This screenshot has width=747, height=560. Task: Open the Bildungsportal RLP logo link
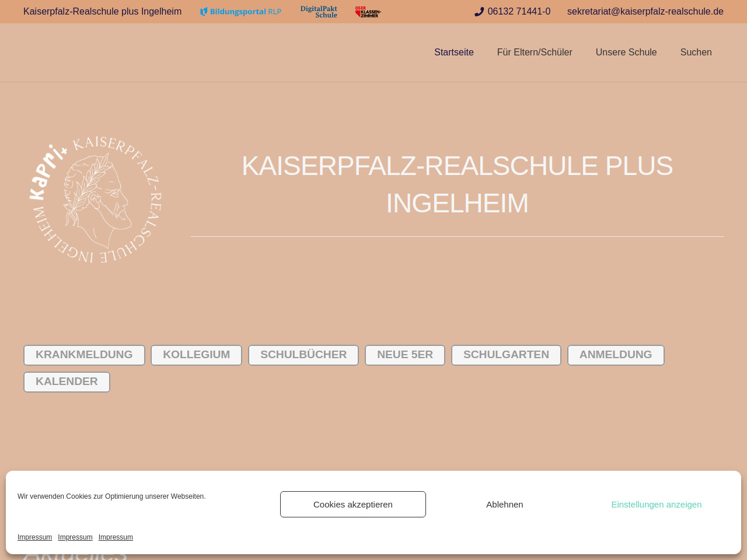[x=240, y=12]
